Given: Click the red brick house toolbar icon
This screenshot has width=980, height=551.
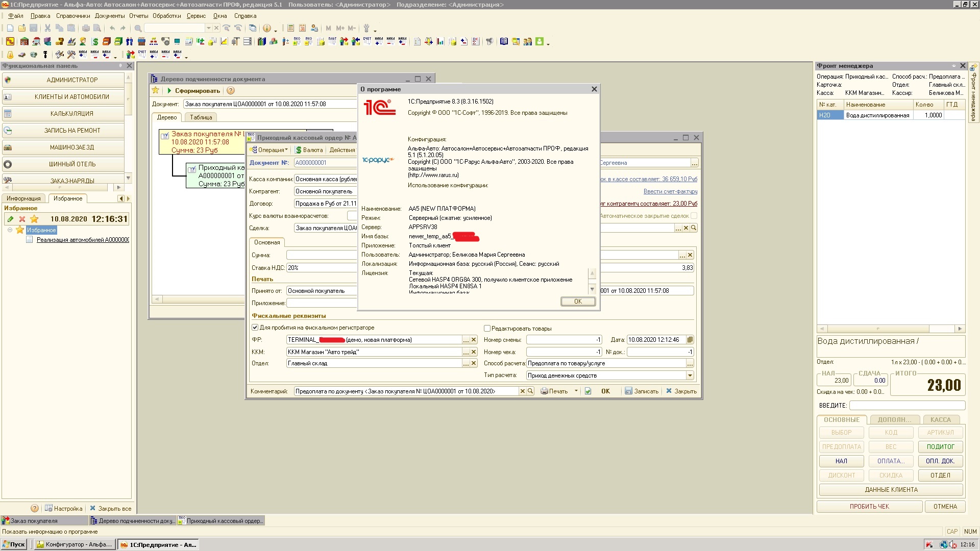Looking at the screenshot, I should pos(24,41).
